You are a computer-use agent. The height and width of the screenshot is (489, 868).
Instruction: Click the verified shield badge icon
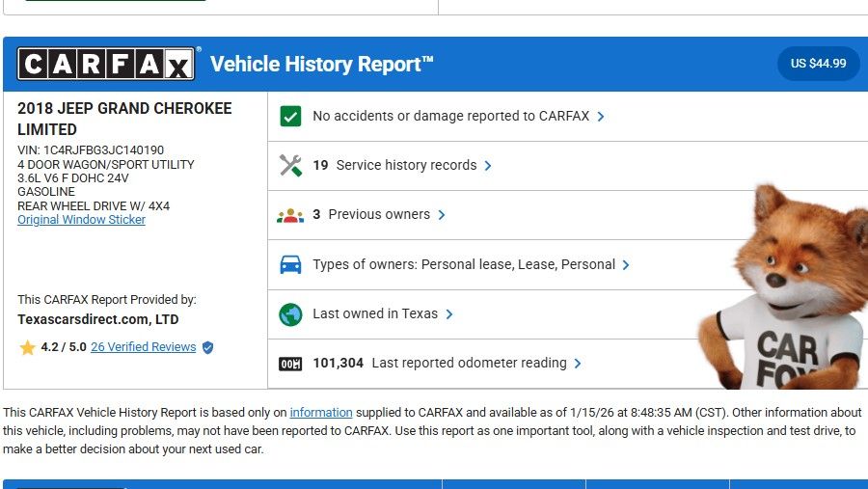207,347
